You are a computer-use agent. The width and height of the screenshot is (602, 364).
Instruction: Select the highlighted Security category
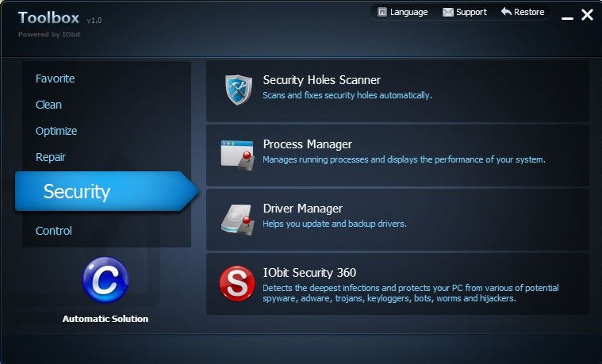pos(107,191)
